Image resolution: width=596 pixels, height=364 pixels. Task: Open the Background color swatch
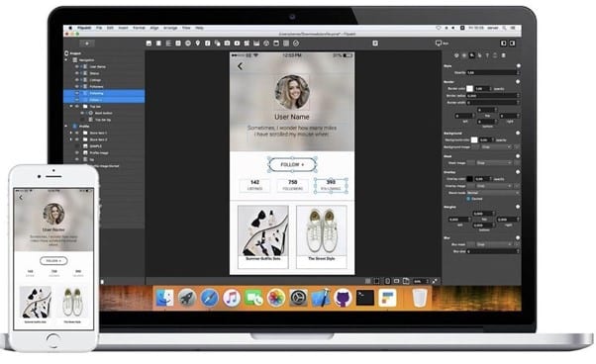point(474,140)
